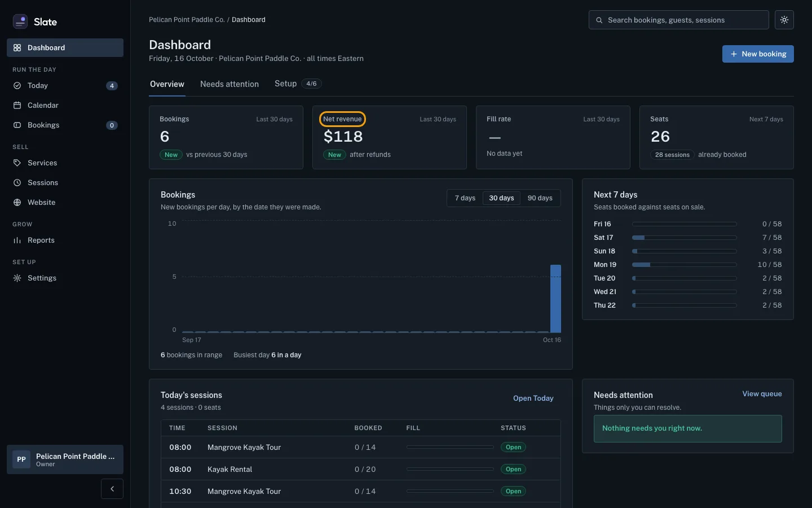Click the Thu 22 row label
Image resolution: width=812 pixels, height=508 pixels.
pyautogui.click(x=604, y=305)
